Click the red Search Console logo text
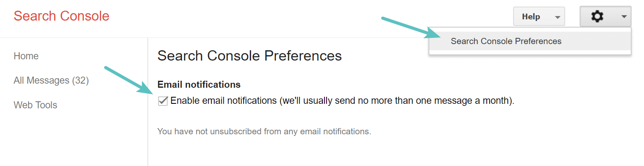Image resolution: width=644 pixels, height=166 pixels. click(x=62, y=16)
